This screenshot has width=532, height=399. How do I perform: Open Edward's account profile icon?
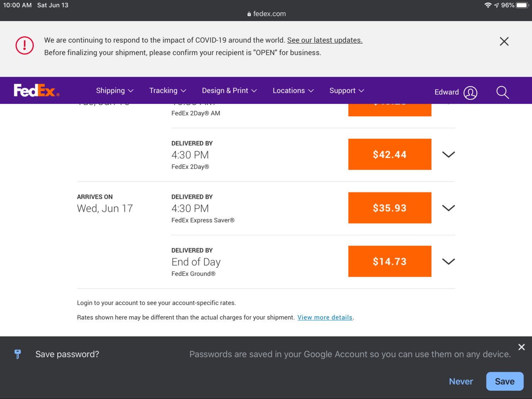470,93
